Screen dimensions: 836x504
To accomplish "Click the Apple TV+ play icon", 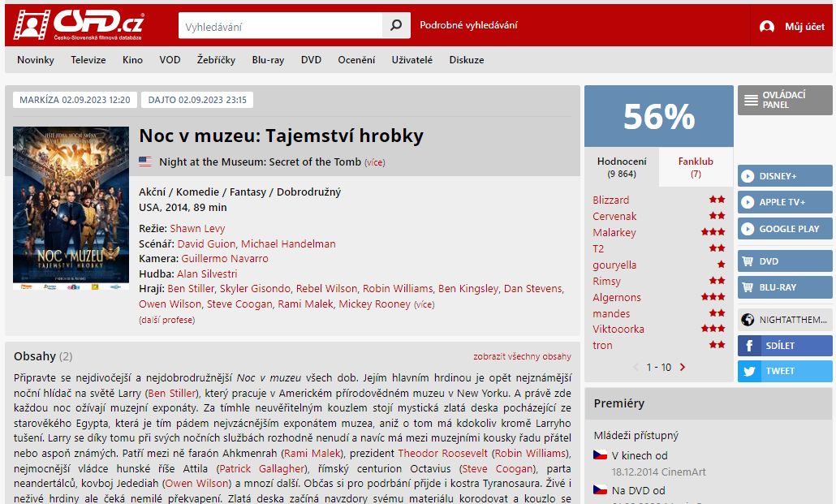I will click(x=748, y=202).
